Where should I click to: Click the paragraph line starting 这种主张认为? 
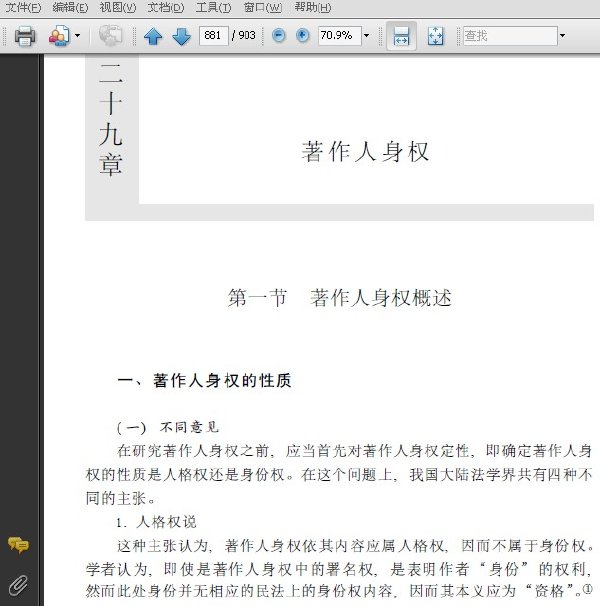point(356,546)
